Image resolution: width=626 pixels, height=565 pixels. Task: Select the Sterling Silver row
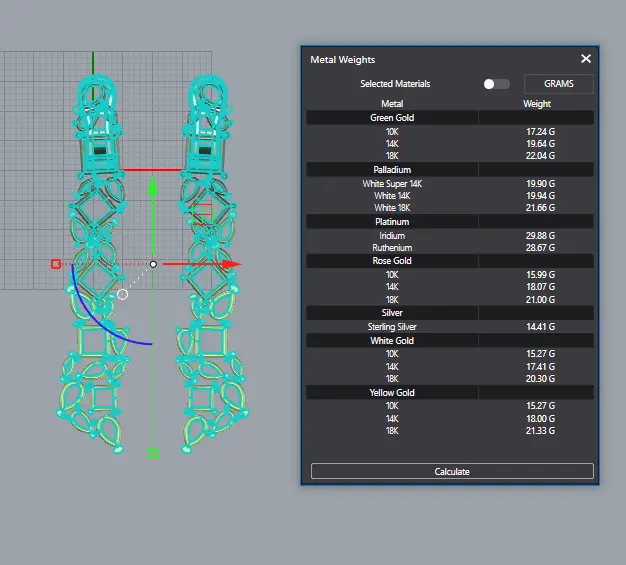point(392,327)
